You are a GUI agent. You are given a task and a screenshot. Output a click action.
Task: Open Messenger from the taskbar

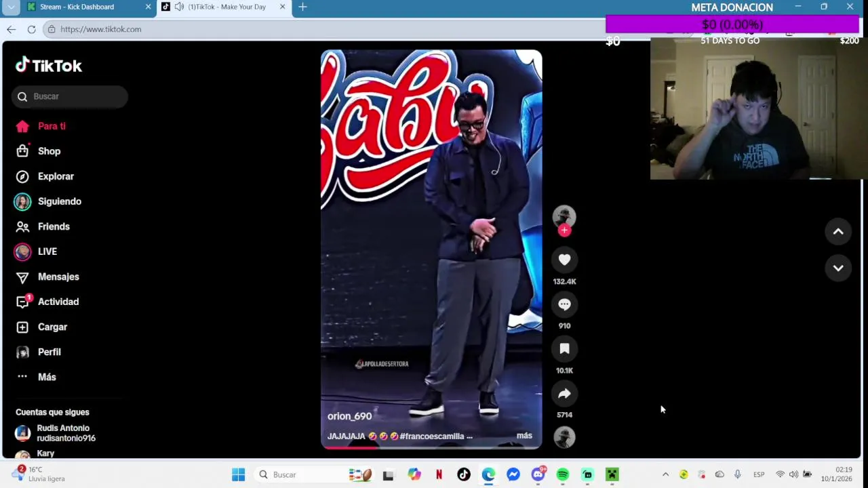[x=513, y=474]
